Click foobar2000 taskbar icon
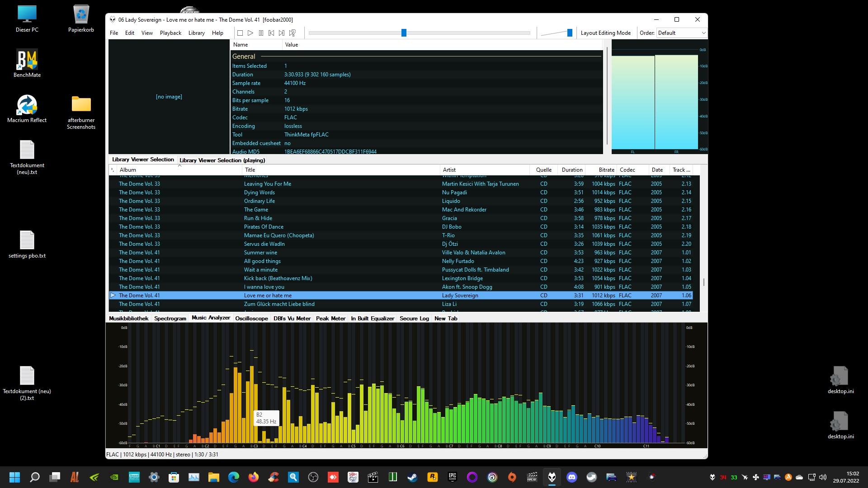The image size is (868, 488). pos(552,477)
